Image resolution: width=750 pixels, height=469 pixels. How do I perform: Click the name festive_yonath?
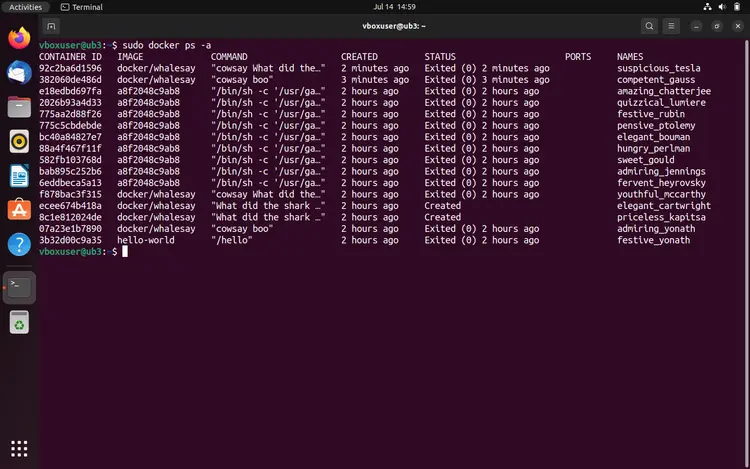tap(653, 240)
